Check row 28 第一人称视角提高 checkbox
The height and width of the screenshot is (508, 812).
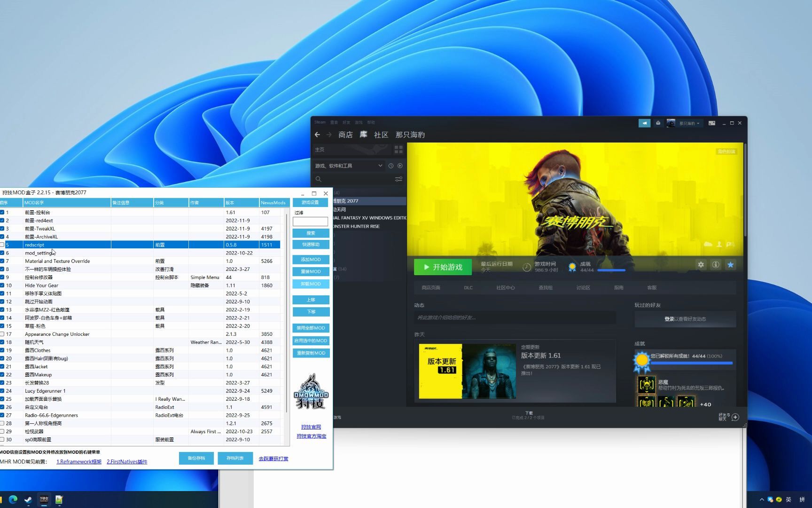pos(2,423)
